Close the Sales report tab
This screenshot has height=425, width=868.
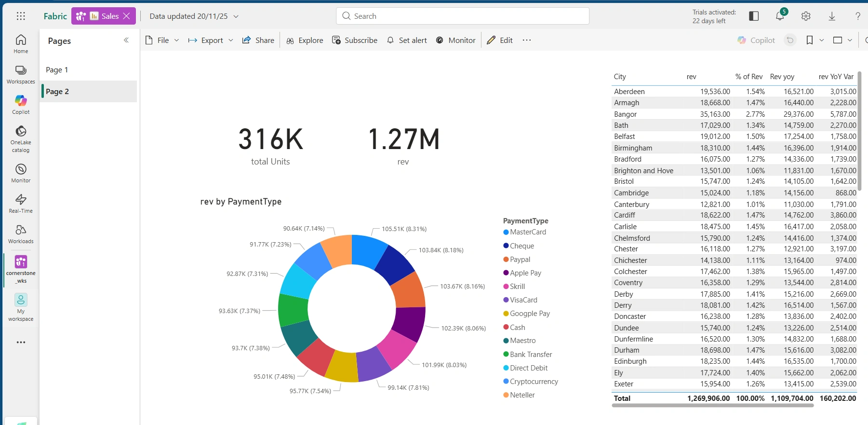coord(127,16)
